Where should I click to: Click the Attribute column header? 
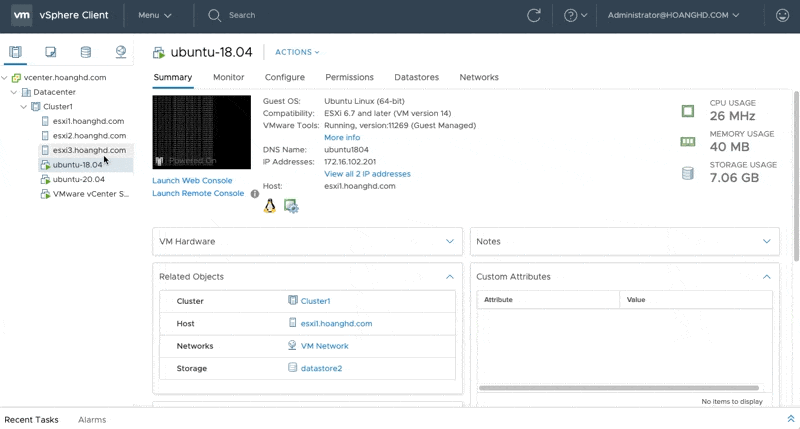pyautogui.click(x=548, y=300)
